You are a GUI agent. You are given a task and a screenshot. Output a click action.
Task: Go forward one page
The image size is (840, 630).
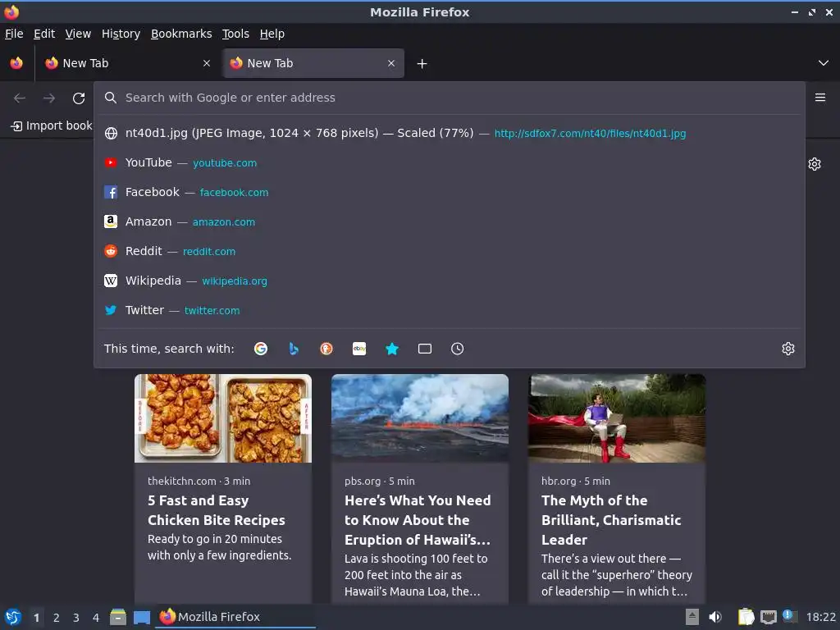click(x=49, y=98)
